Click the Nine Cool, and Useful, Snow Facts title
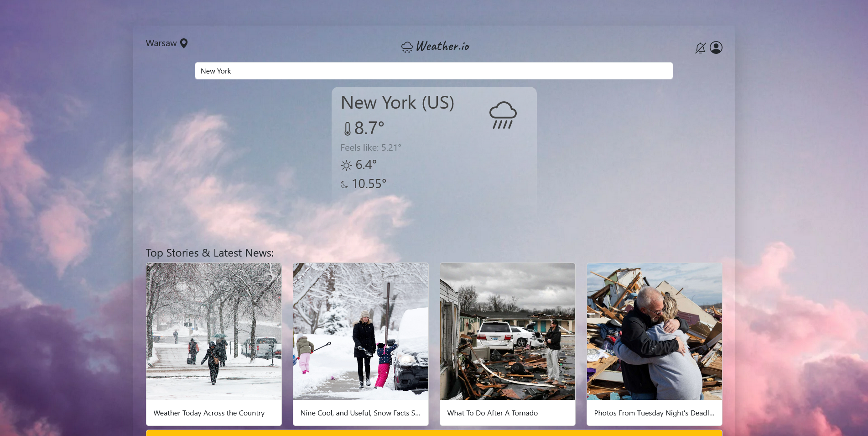Viewport: 868px width, 436px height. click(360, 413)
